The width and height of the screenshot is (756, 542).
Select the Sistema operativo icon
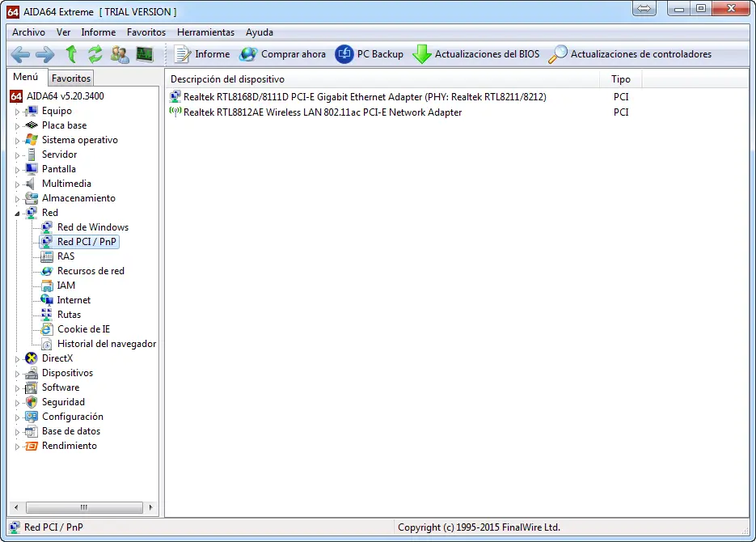[x=32, y=140]
